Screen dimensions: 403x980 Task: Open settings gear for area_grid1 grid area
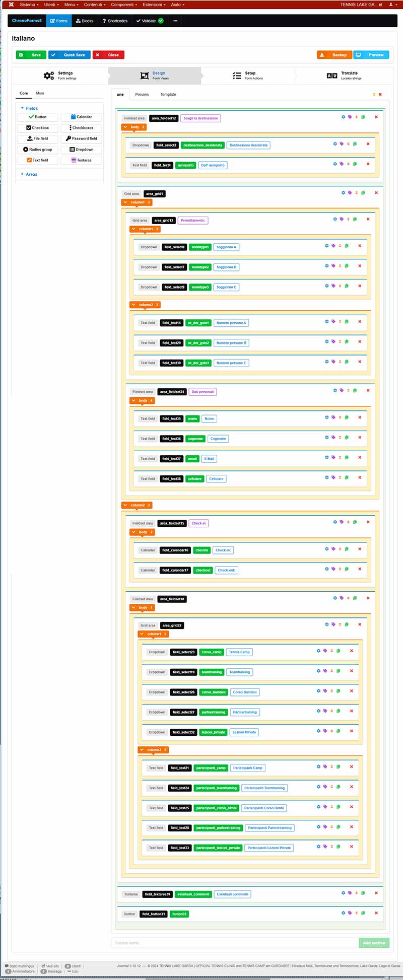click(344, 193)
